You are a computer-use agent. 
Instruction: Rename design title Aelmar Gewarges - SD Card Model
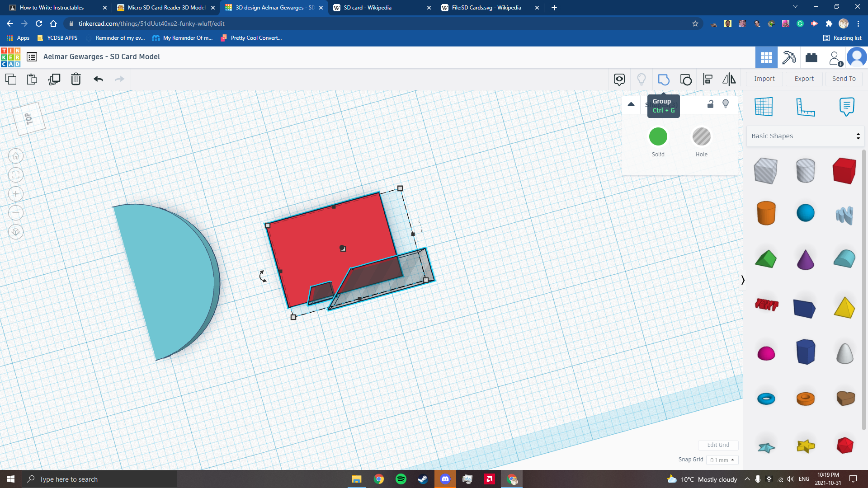coord(102,56)
